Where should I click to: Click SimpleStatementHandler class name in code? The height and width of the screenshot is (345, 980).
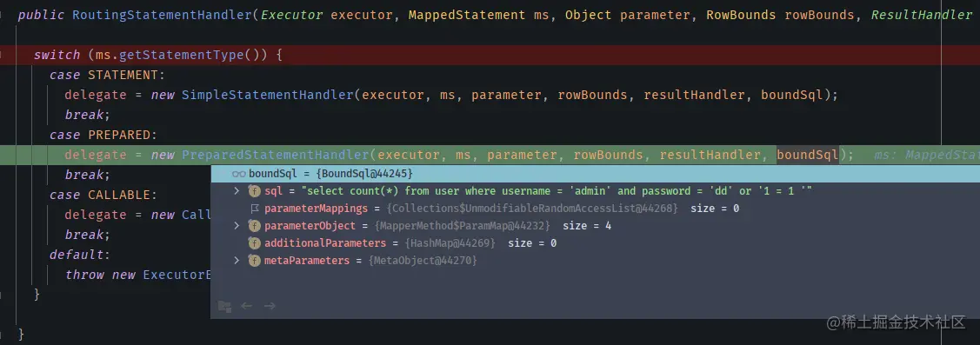(268, 95)
